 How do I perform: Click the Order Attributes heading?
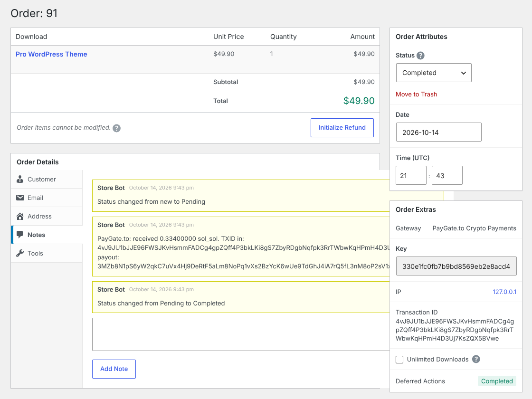421,37
